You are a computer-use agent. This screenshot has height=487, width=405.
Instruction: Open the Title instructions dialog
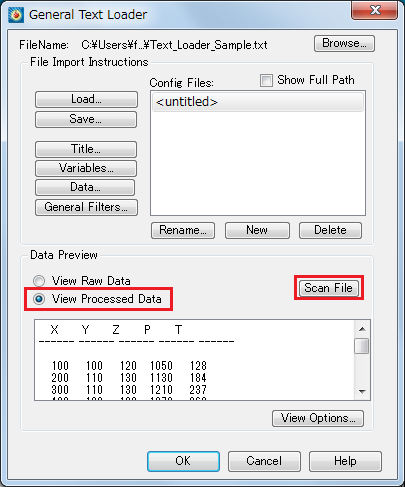click(x=86, y=149)
